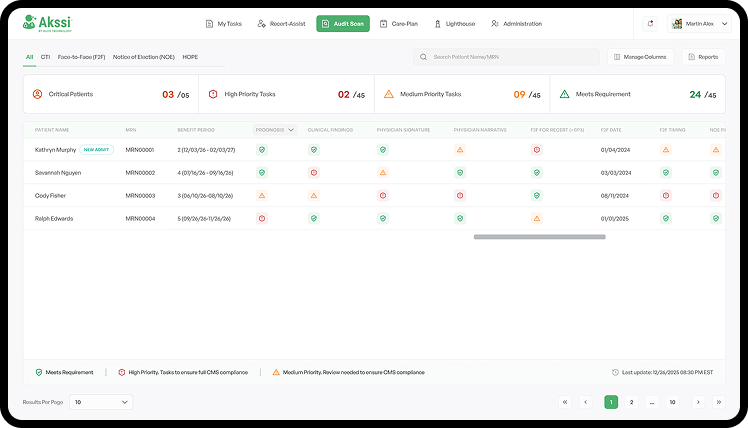This screenshot has height=428, width=748.
Task: Open the Reports button
Action: click(703, 57)
